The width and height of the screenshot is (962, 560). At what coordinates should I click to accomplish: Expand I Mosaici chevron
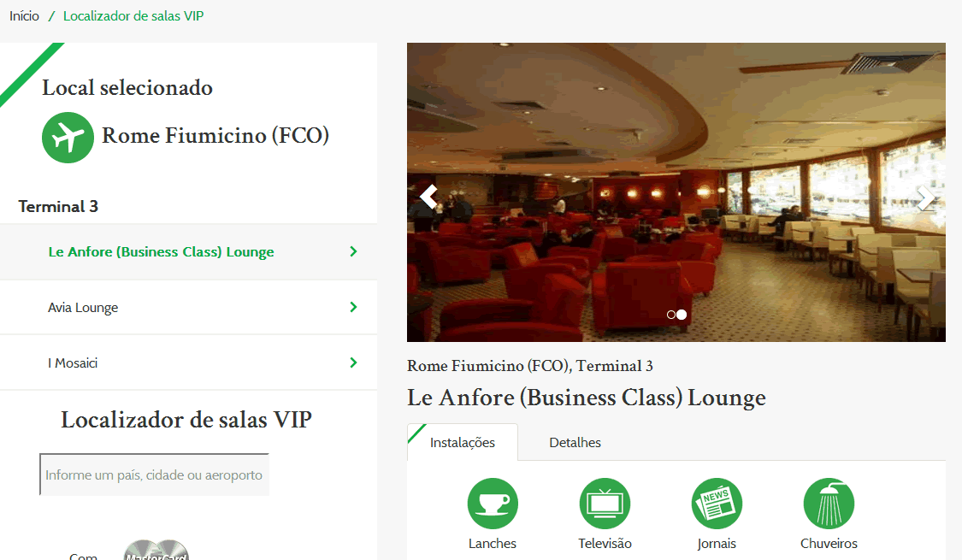pyautogui.click(x=353, y=363)
